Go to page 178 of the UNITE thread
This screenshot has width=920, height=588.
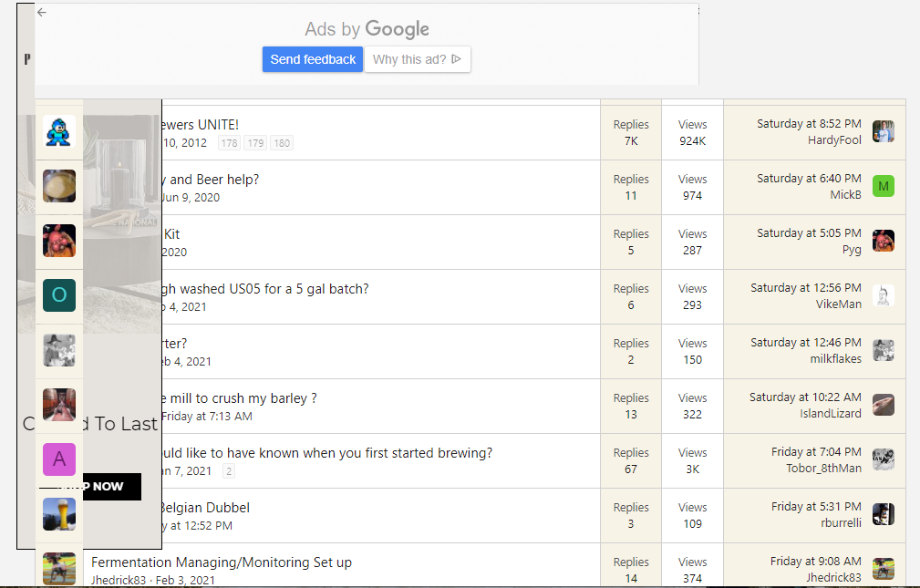click(230, 143)
